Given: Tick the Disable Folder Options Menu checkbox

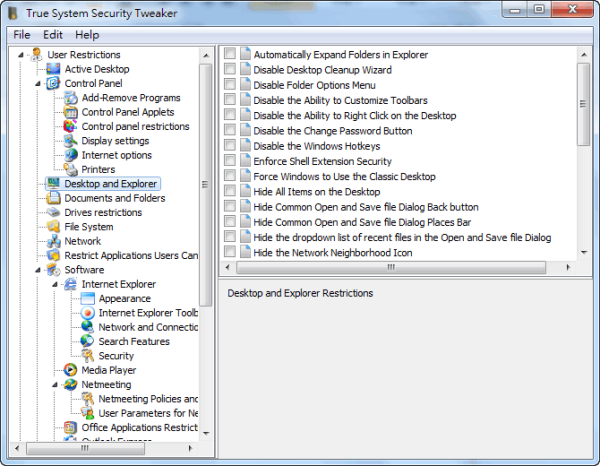Looking at the screenshot, I should pos(230,84).
